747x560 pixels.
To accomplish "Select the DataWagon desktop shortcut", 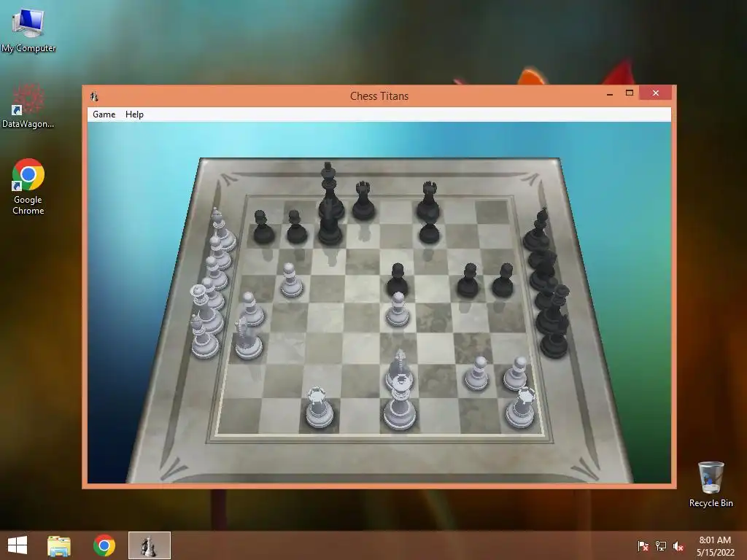I will pyautogui.click(x=28, y=106).
